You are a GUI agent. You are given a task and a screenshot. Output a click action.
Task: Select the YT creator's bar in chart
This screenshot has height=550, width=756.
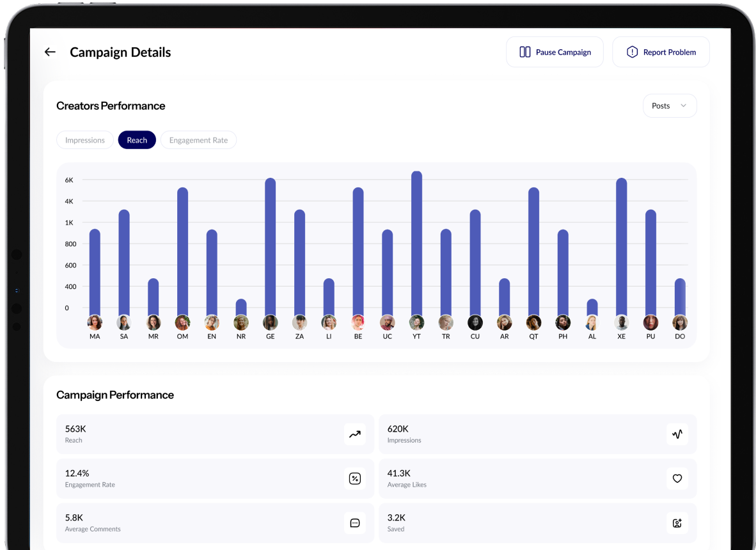pos(416,243)
